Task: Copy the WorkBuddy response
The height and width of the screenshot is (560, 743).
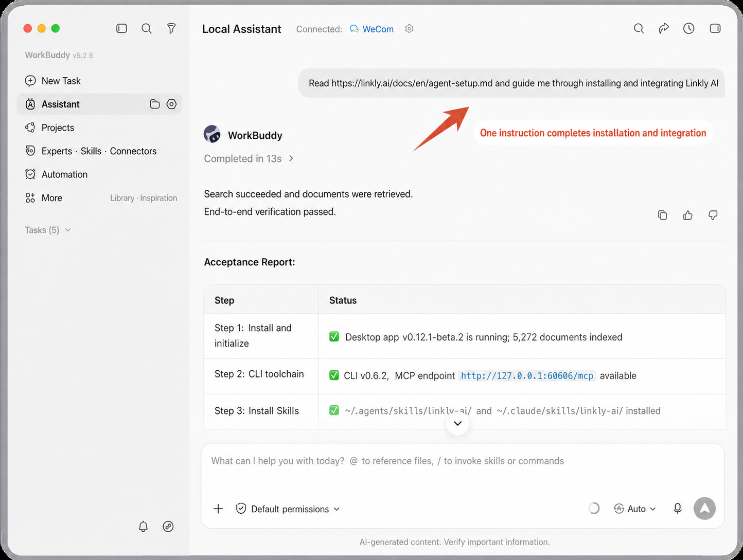Action: [663, 215]
